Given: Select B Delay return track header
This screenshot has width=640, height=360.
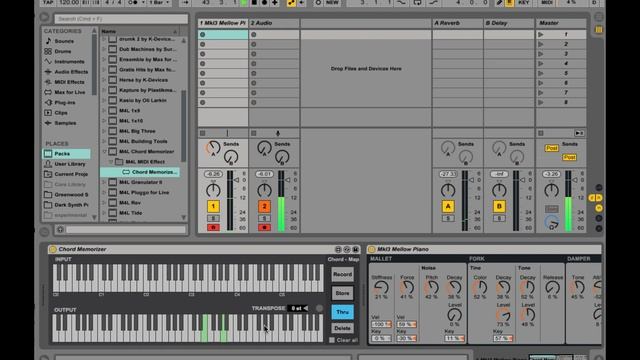Looking at the screenshot, I should 509,23.
